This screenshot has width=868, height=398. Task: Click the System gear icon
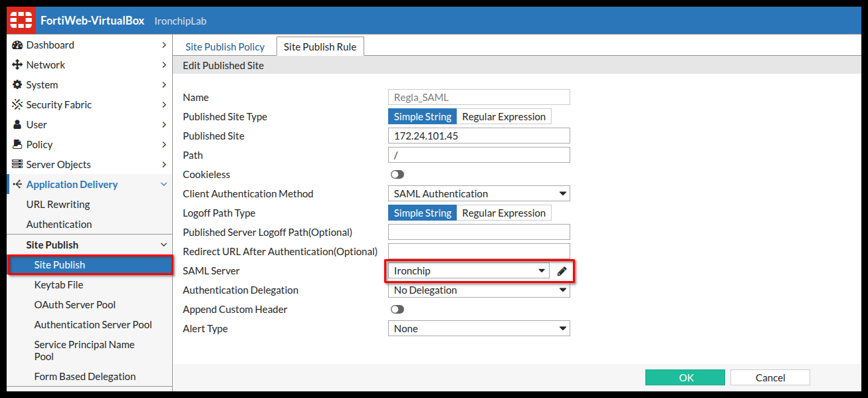[17, 85]
